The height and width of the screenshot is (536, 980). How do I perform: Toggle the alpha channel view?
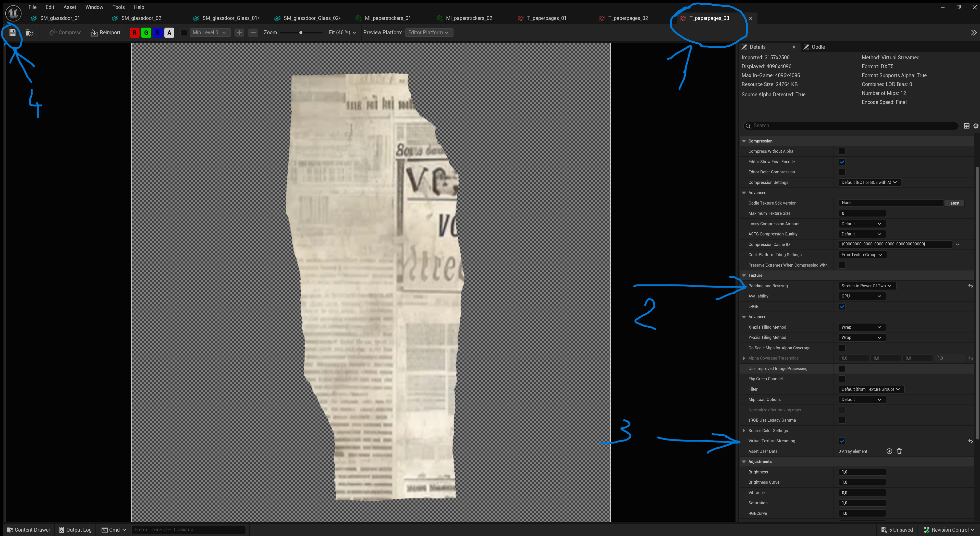[x=169, y=32]
